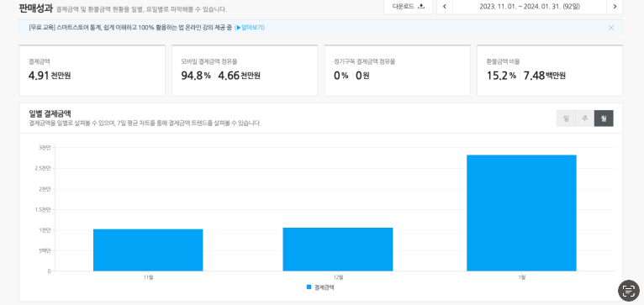The width and height of the screenshot is (644, 305).
Task: Open the date range 2023. 11. 01. ~ 2024. 01. 31. picker
Action: pyautogui.click(x=530, y=7)
